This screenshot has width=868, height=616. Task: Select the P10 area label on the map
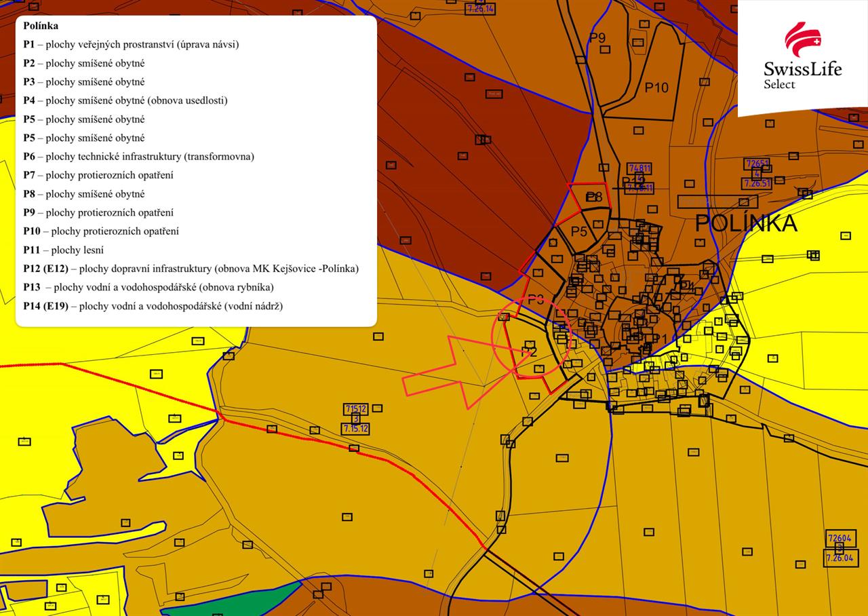point(656,88)
